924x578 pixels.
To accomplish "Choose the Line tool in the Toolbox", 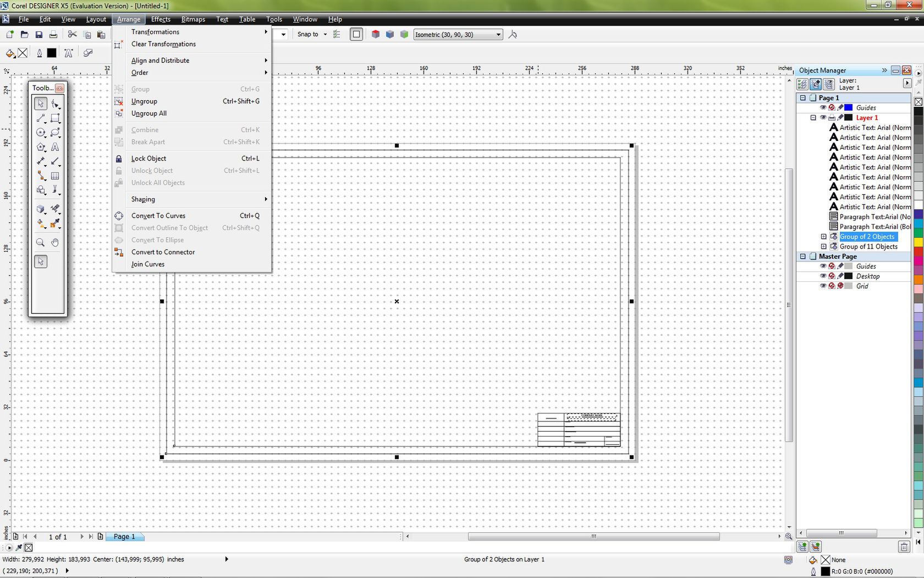I will pyautogui.click(x=41, y=118).
